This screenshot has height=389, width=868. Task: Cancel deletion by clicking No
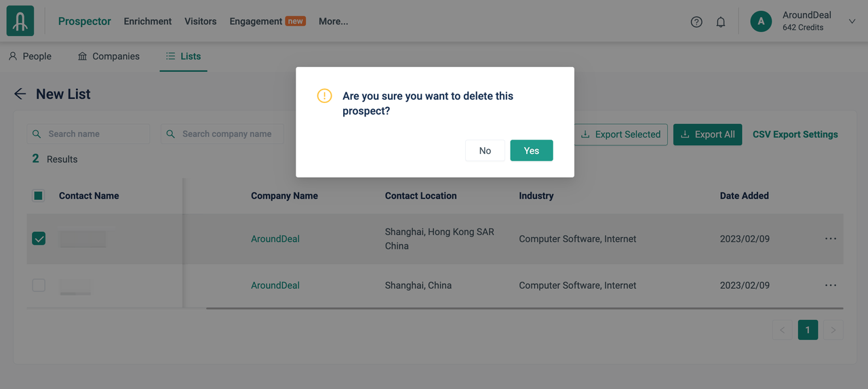485,150
